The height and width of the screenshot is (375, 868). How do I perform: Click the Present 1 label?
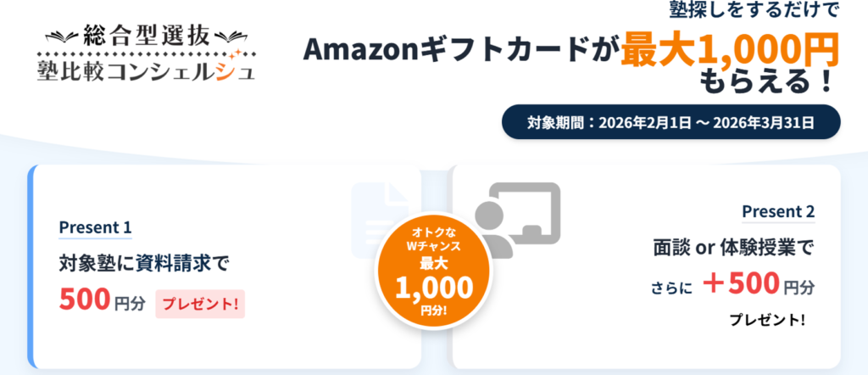click(x=95, y=227)
